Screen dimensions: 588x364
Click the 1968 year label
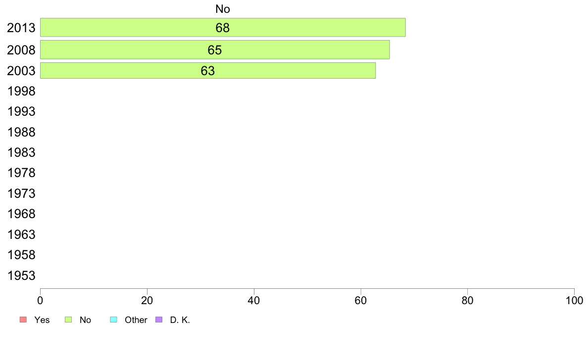pos(21,214)
